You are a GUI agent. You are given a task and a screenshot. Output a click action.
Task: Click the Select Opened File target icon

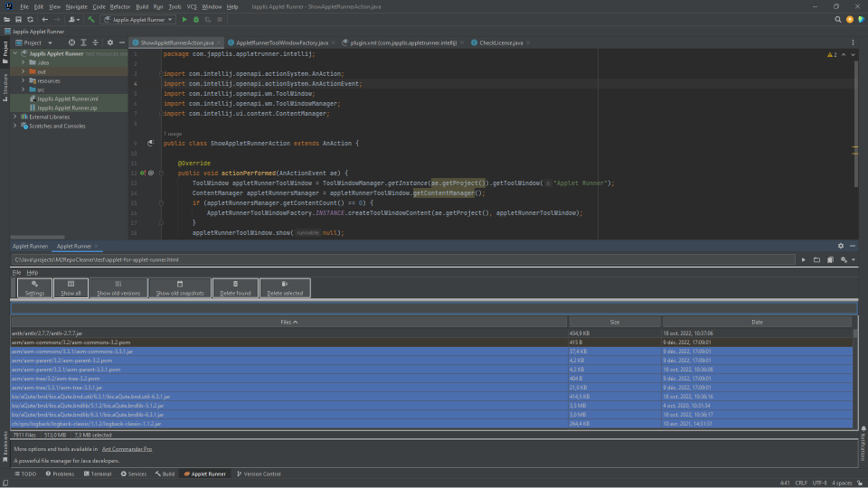pos(71,42)
